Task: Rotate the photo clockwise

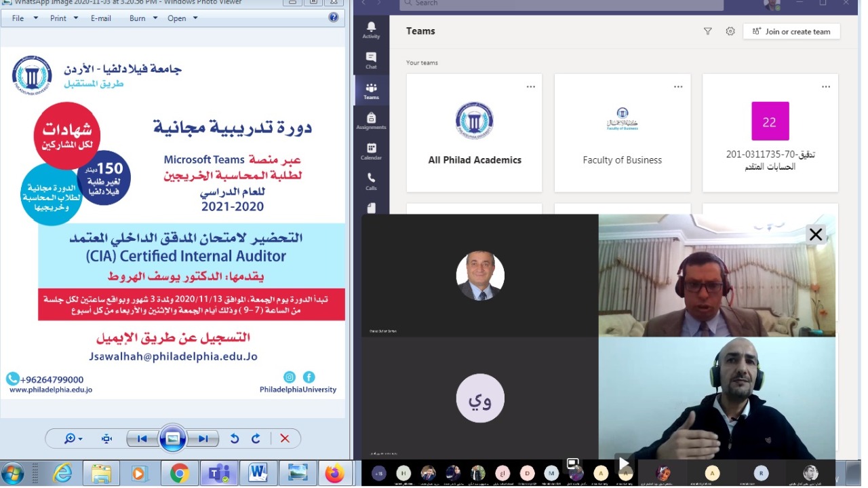Action: [x=256, y=439]
